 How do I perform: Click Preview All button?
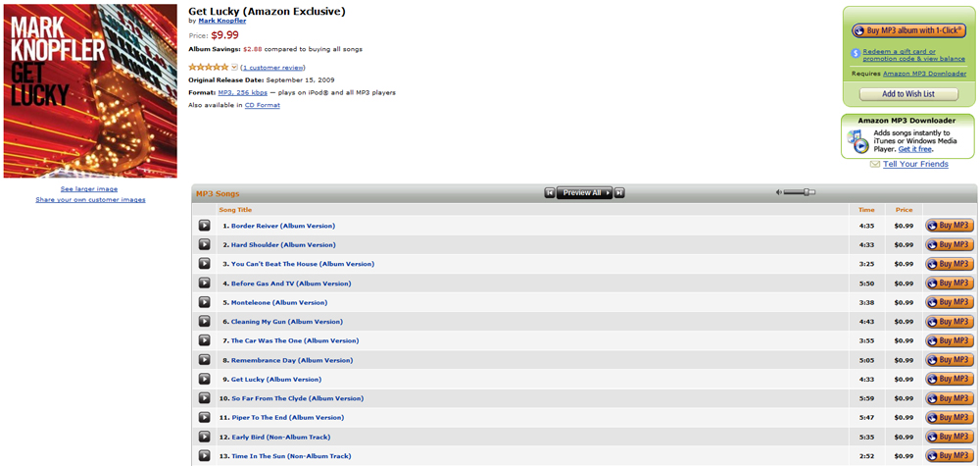pyautogui.click(x=584, y=192)
